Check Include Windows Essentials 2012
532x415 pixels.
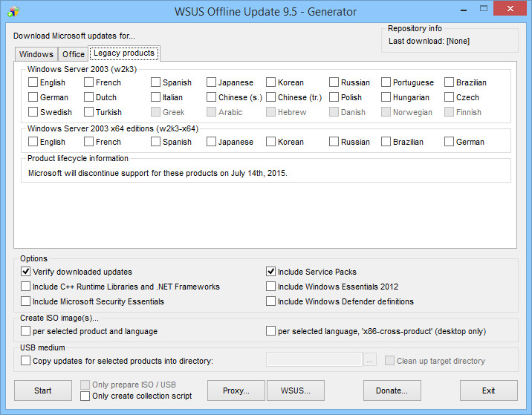270,287
